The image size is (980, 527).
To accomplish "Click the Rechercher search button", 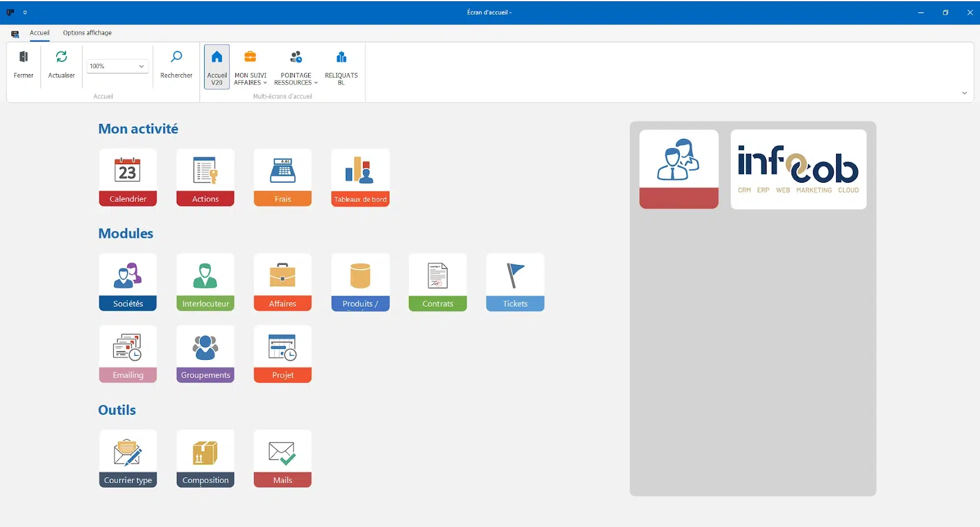I will pyautogui.click(x=176, y=65).
